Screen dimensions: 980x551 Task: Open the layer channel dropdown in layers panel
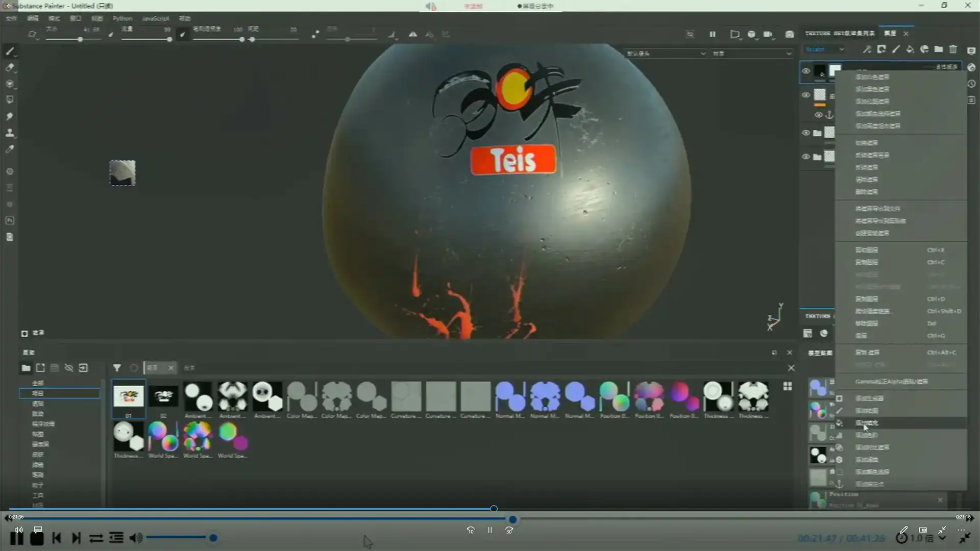824,49
